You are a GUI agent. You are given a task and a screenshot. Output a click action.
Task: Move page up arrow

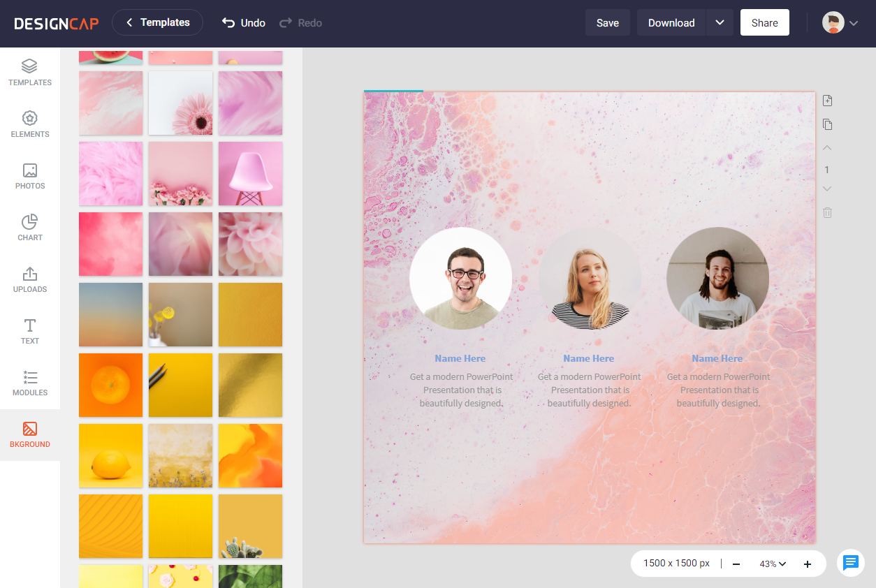click(x=827, y=148)
